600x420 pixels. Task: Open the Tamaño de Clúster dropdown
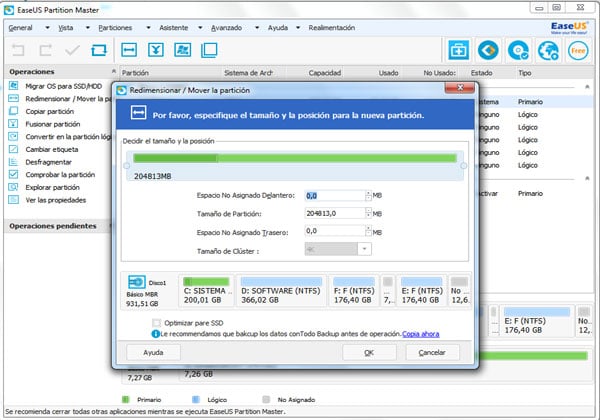point(364,249)
